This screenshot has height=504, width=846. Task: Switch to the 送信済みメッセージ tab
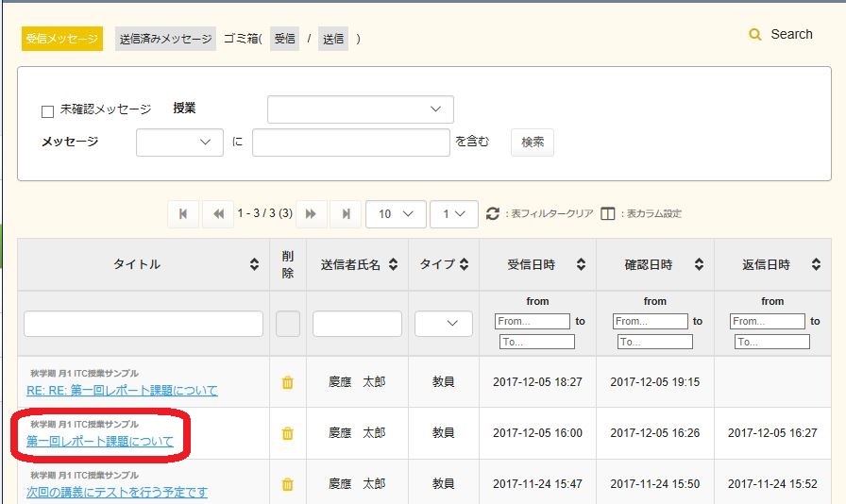tap(165, 39)
